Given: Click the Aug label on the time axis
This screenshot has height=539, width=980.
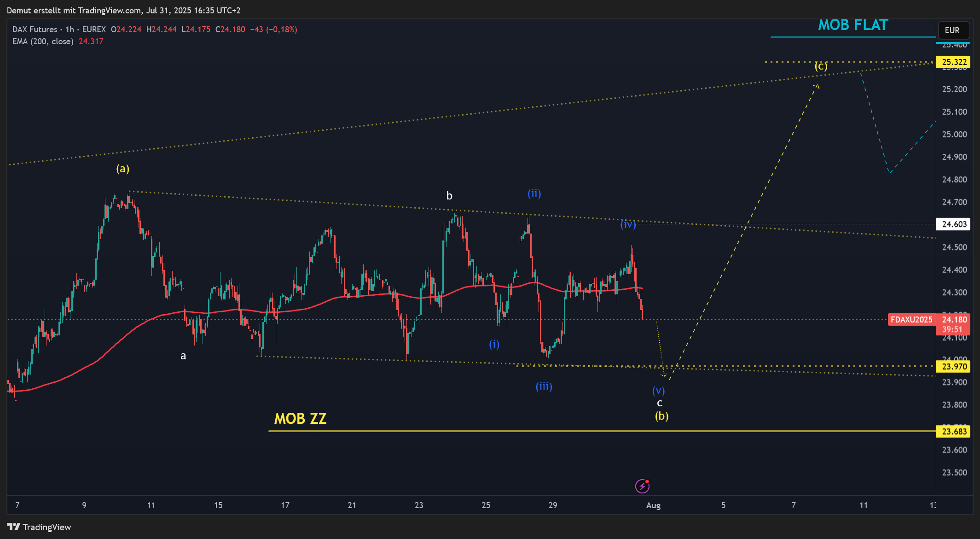Looking at the screenshot, I should click(653, 505).
